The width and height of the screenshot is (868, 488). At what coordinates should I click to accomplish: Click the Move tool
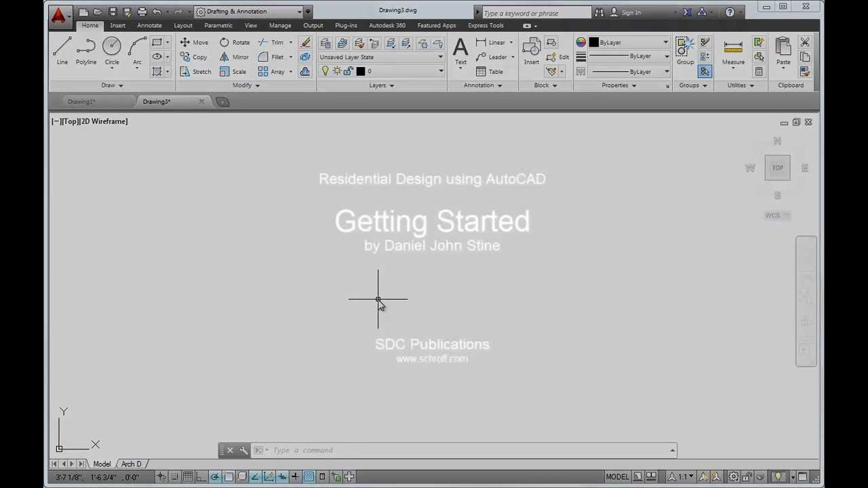point(194,42)
